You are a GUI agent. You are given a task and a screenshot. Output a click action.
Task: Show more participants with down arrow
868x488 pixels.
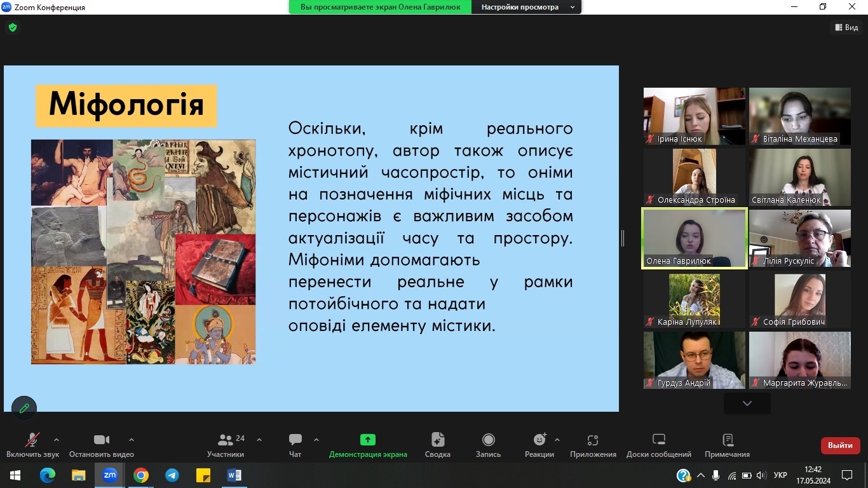747,403
